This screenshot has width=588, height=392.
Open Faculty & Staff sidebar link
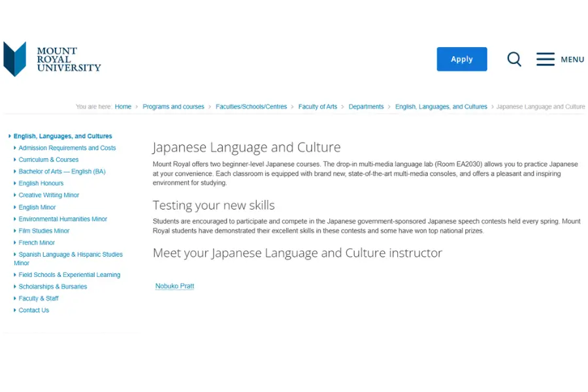click(x=39, y=298)
